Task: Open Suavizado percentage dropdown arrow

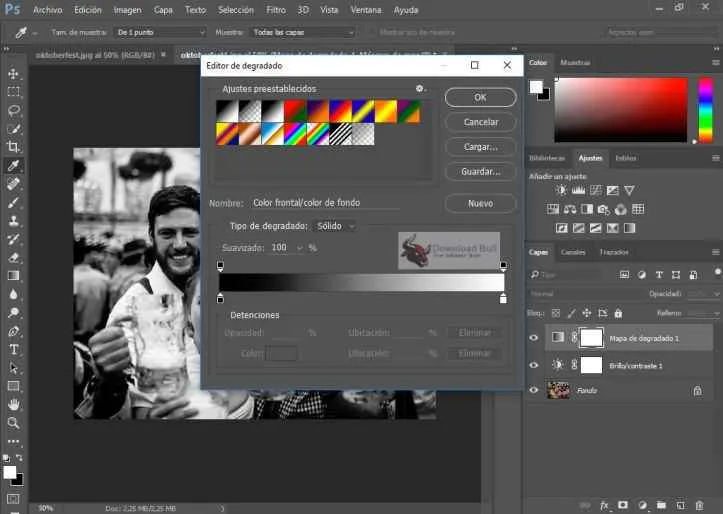Action: point(300,248)
